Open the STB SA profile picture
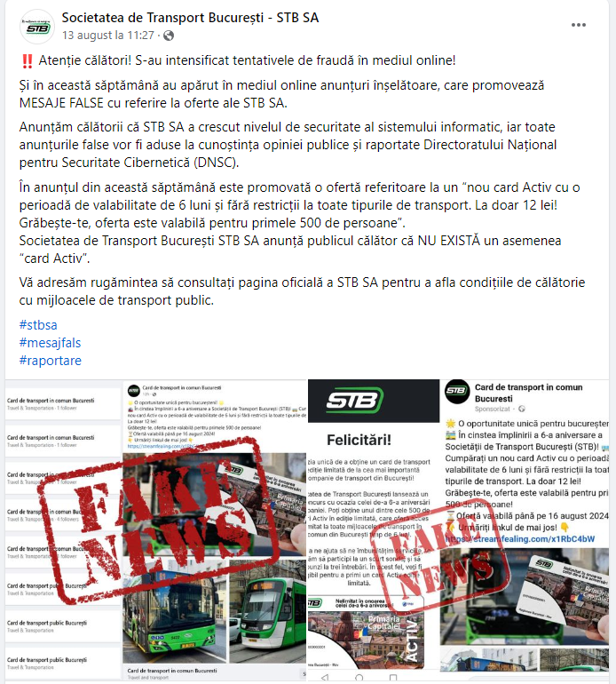 [x=37, y=27]
